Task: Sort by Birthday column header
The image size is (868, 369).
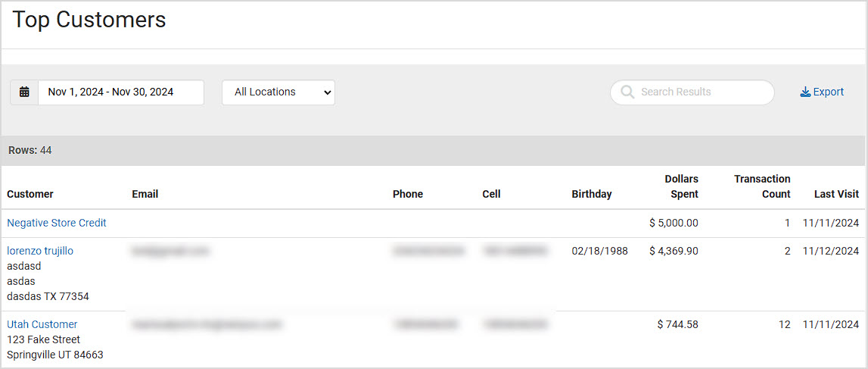Action: coord(592,194)
